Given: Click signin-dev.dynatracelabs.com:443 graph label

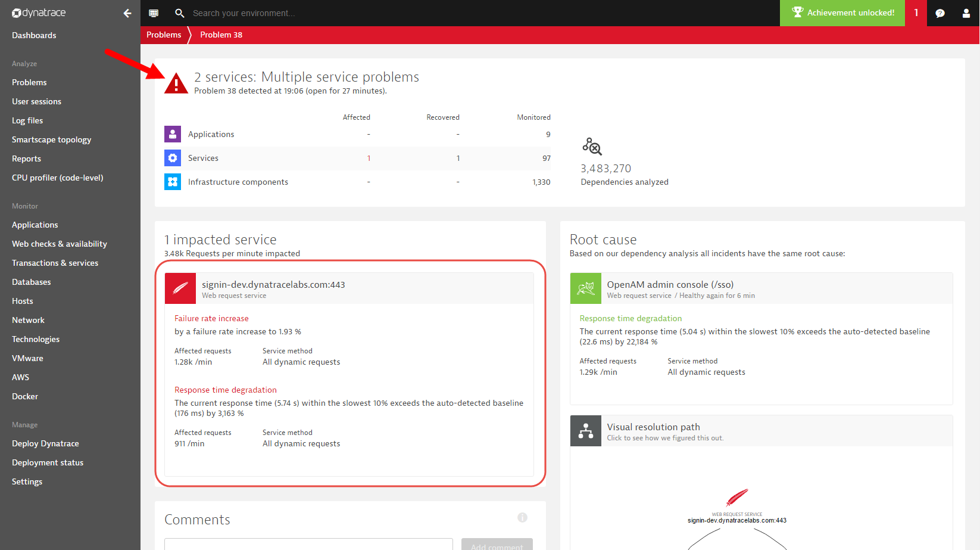Looking at the screenshot, I should (x=737, y=520).
